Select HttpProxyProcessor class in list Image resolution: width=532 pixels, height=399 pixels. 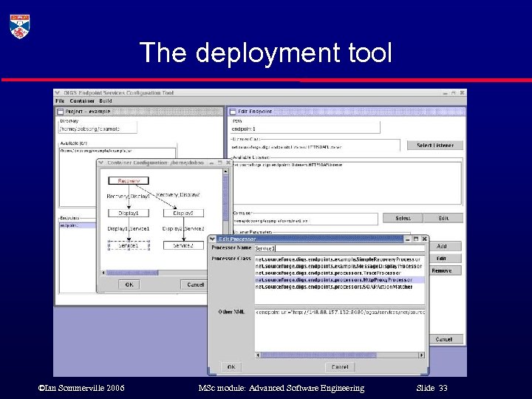[x=340, y=280]
